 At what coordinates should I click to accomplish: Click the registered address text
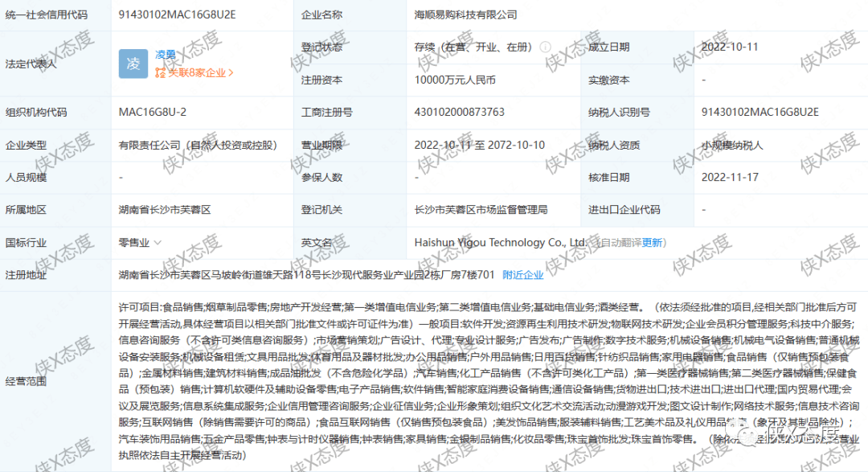[306, 275]
